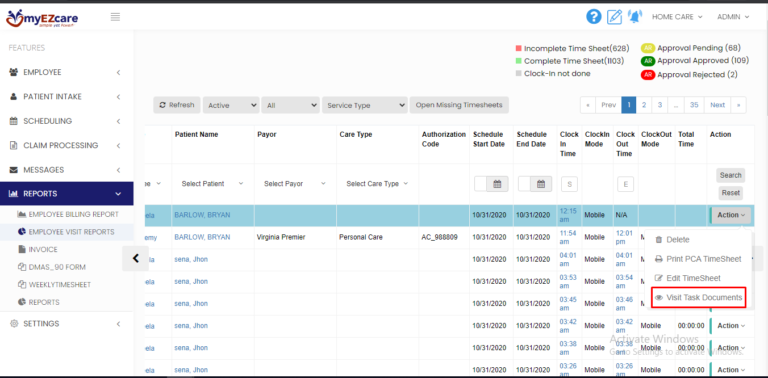Click trash icon beside Delete
The height and width of the screenshot is (378, 768).
tap(659, 240)
